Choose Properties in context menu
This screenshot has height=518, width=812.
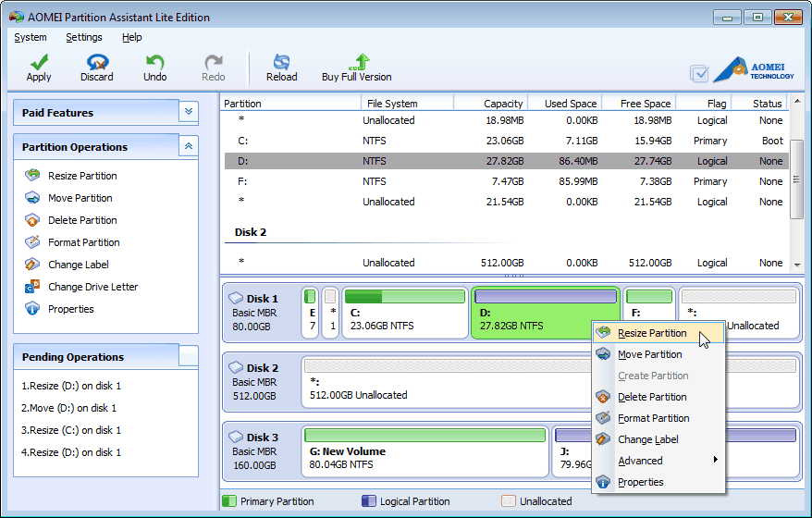pos(658,482)
